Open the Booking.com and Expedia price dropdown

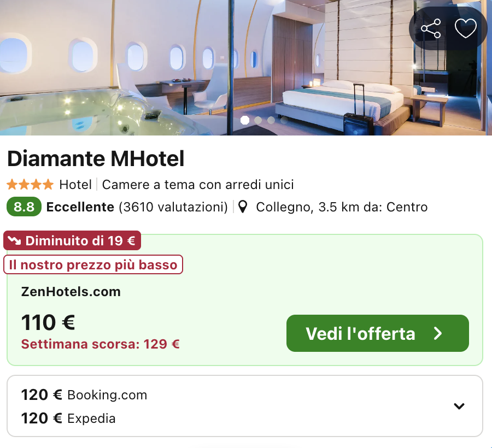click(x=458, y=406)
